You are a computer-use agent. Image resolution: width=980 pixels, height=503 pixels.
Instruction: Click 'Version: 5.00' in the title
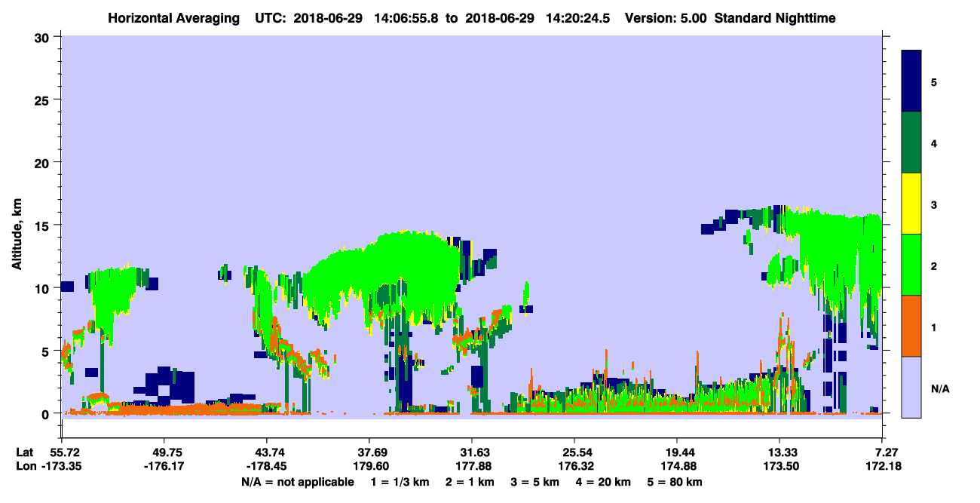pyautogui.click(x=666, y=17)
